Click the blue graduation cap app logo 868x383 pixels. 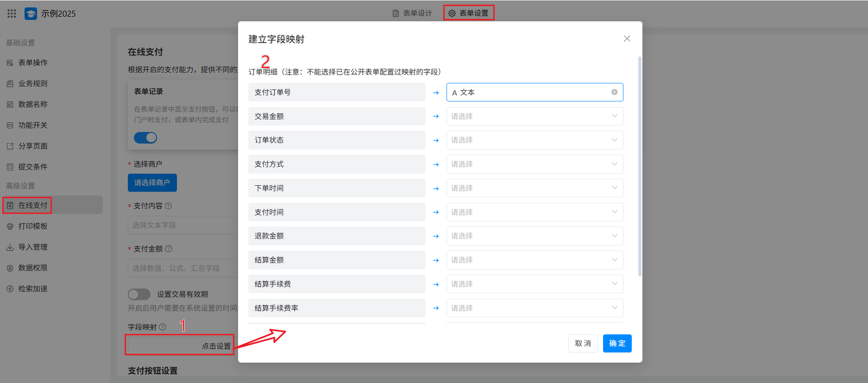coord(31,13)
